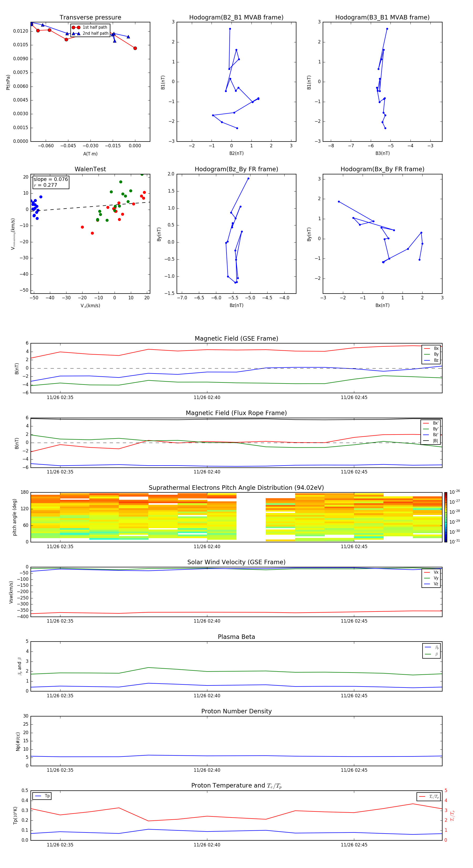Select the 'slope = 0.076' annotation
The height and width of the screenshot is (868, 473).
pyautogui.click(x=51, y=179)
